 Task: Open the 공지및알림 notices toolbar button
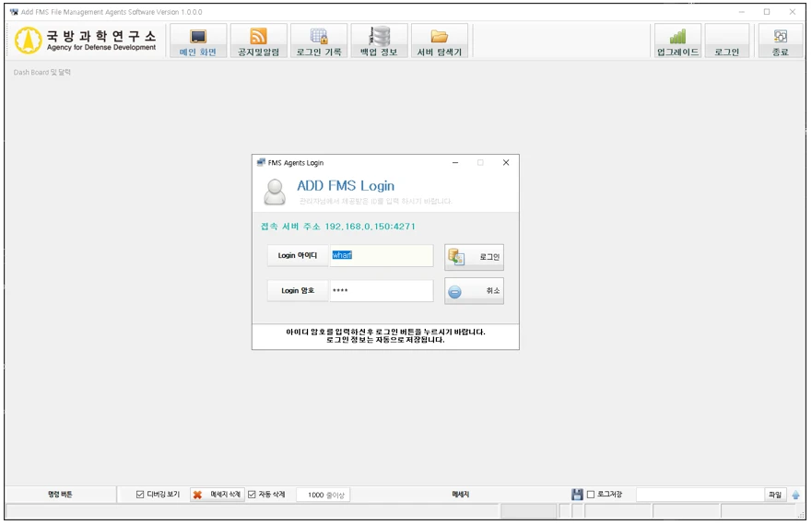pos(258,41)
